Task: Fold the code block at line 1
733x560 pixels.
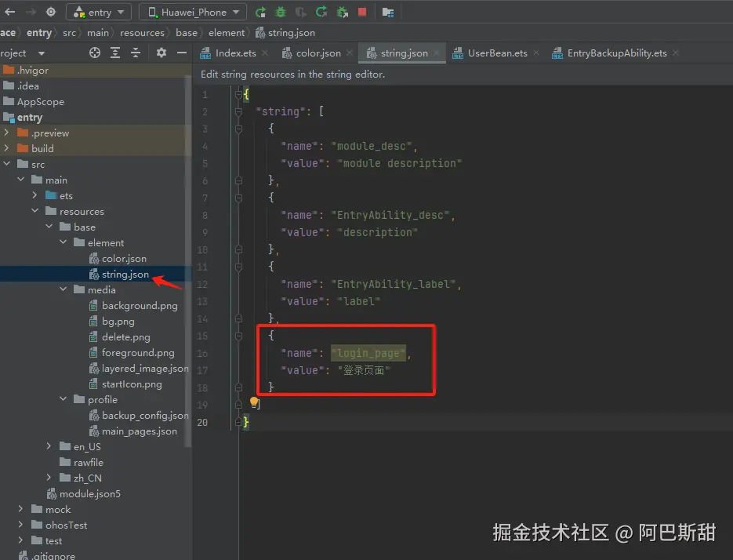Action: (x=238, y=94)
